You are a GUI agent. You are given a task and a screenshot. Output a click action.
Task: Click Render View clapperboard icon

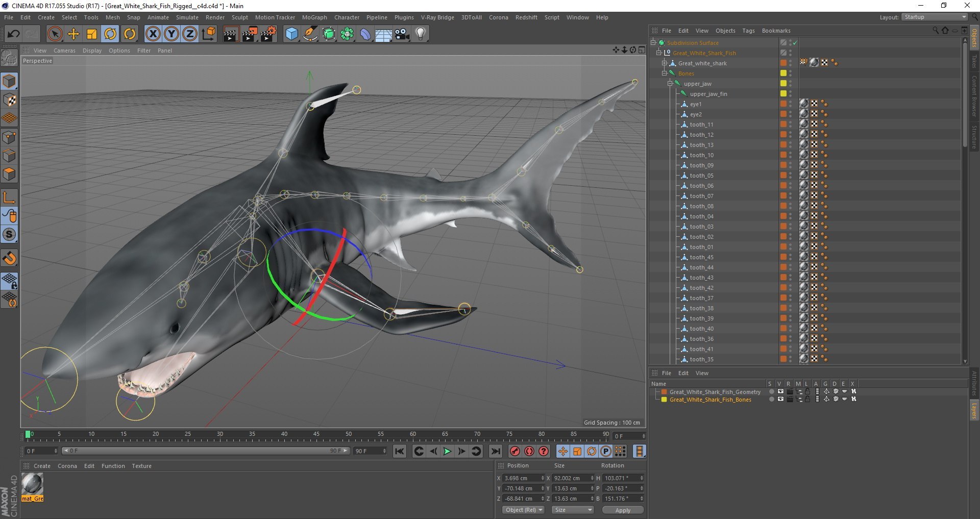point(231,34)
